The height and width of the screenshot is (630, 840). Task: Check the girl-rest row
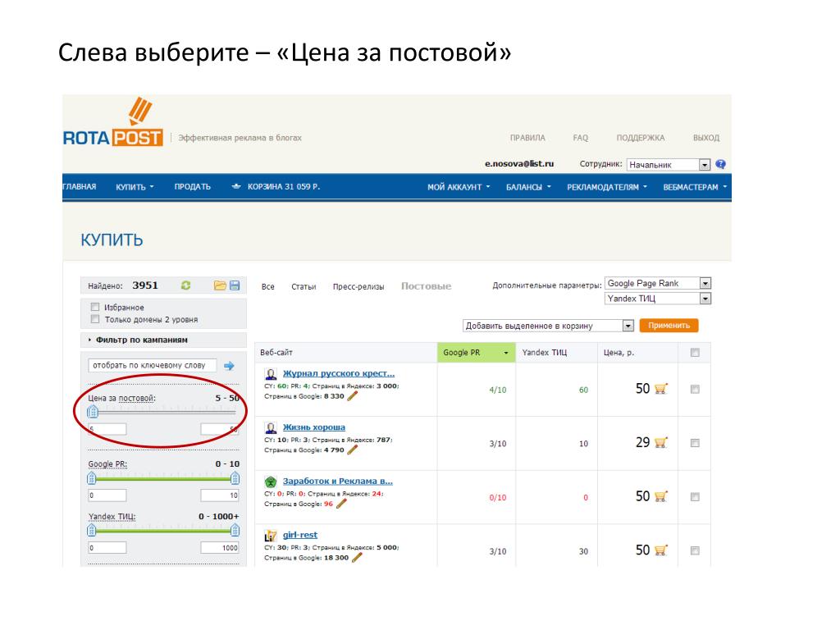[x=695, y=550]
